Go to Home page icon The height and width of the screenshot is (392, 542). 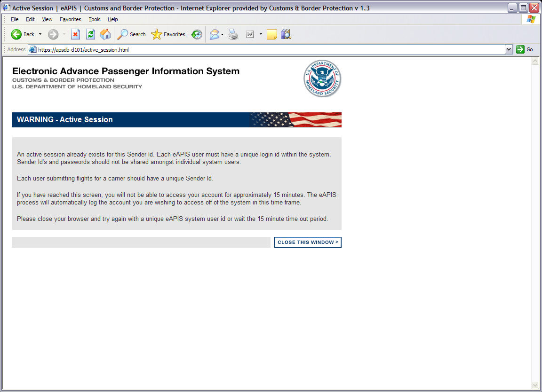[x=105, y=34]
